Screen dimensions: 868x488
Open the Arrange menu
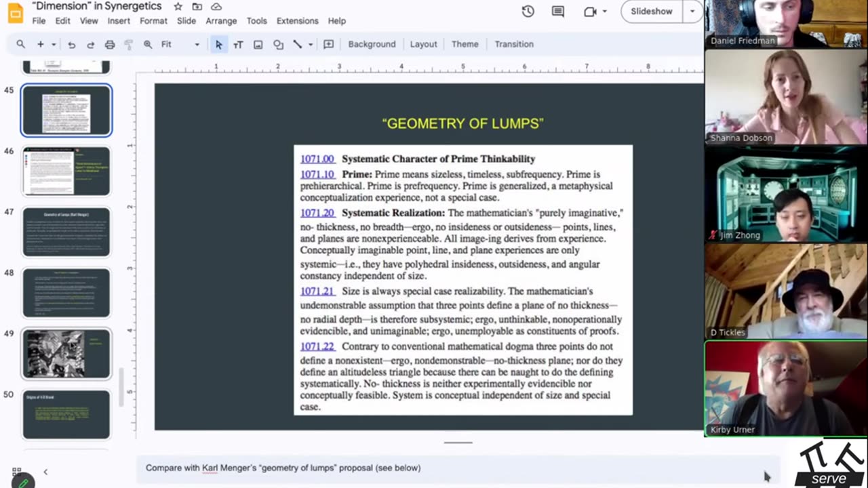[x=221, y=21]
